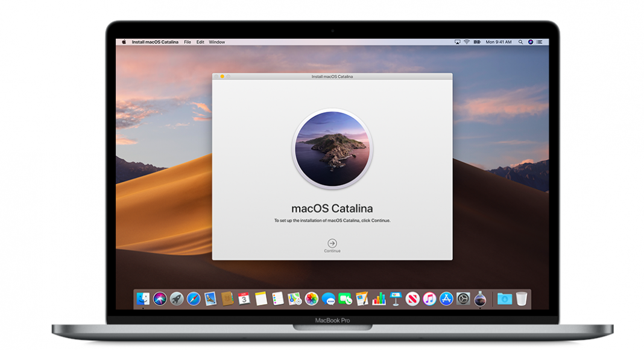Open Notes icon in the Dock
This screenshot has width=644, height=350.
261,299
